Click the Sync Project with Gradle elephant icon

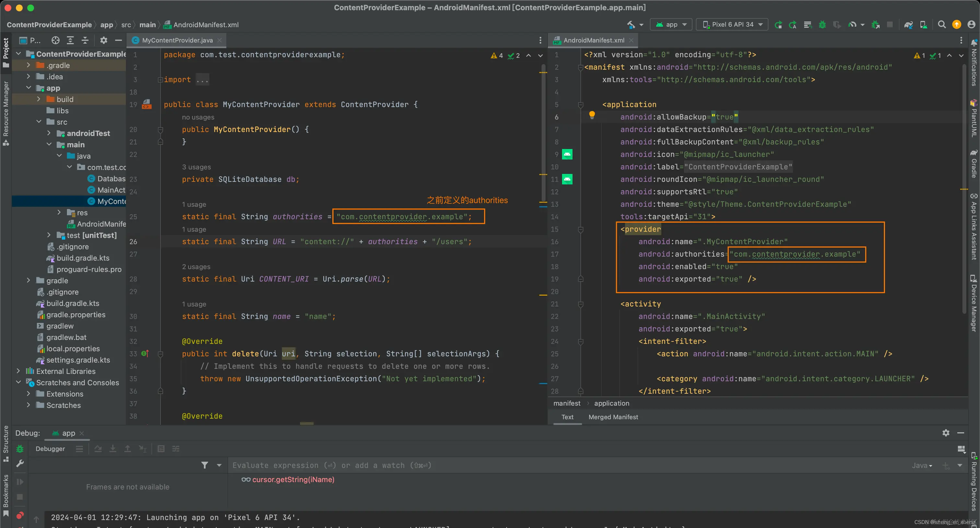pyautogui.click(x=908, y=25)
